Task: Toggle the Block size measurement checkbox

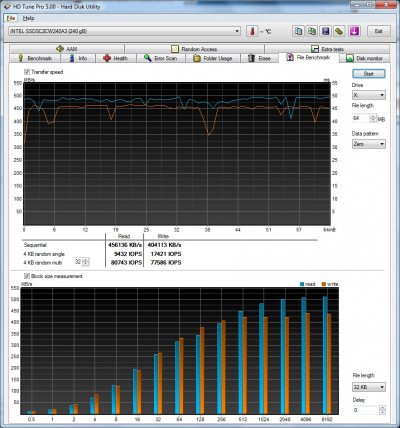Action: point(27,276)
